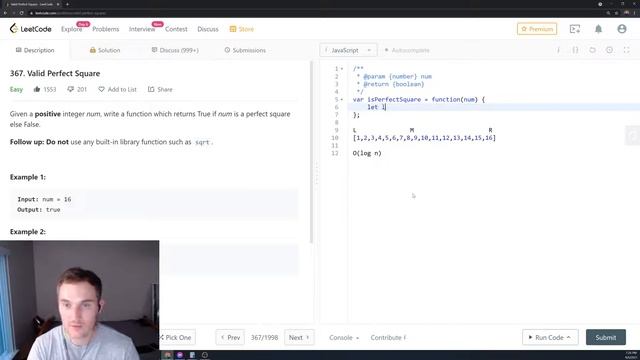Open the Problems page
640x360 pixels.
[x=106, y=29]
